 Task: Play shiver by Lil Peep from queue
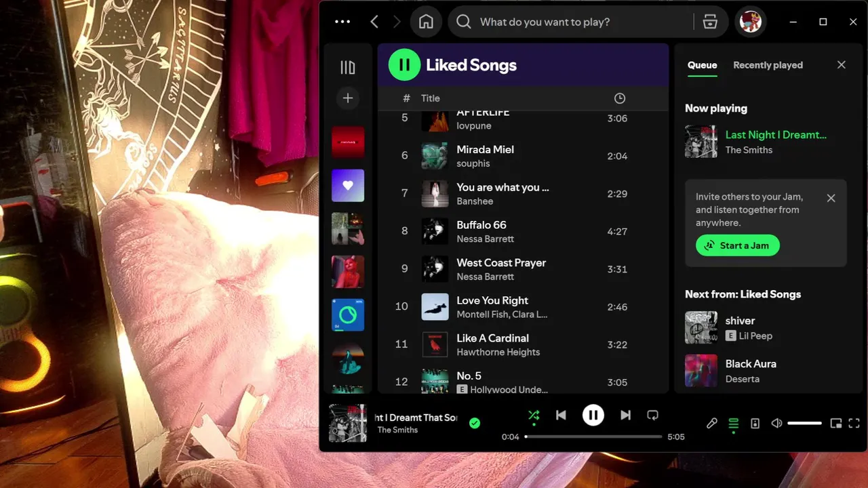[766, 327]
